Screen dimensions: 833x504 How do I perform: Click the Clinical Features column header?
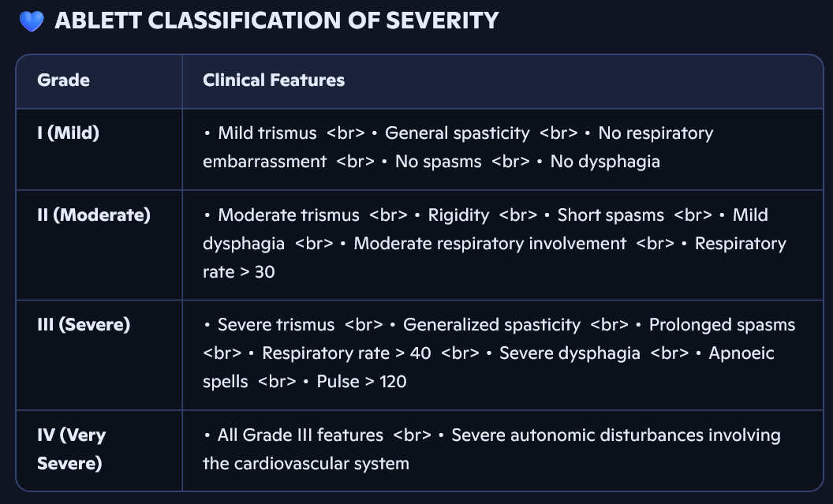tap(274, 80)
